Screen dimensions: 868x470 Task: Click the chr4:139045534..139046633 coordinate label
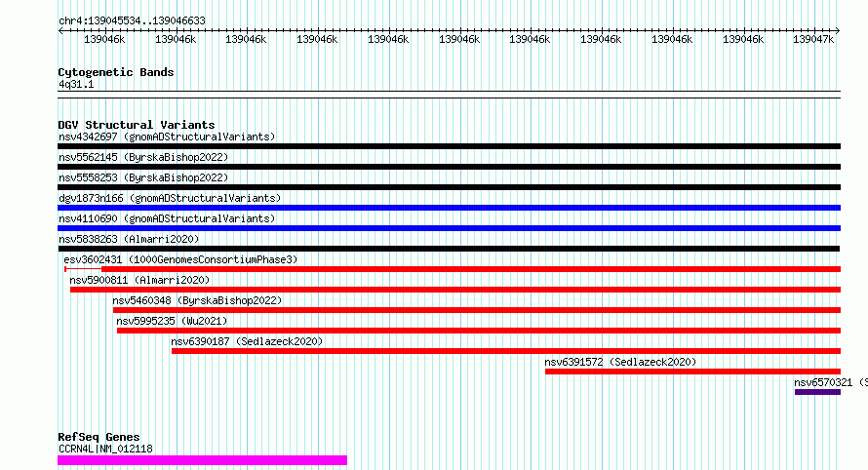point(132,20)
